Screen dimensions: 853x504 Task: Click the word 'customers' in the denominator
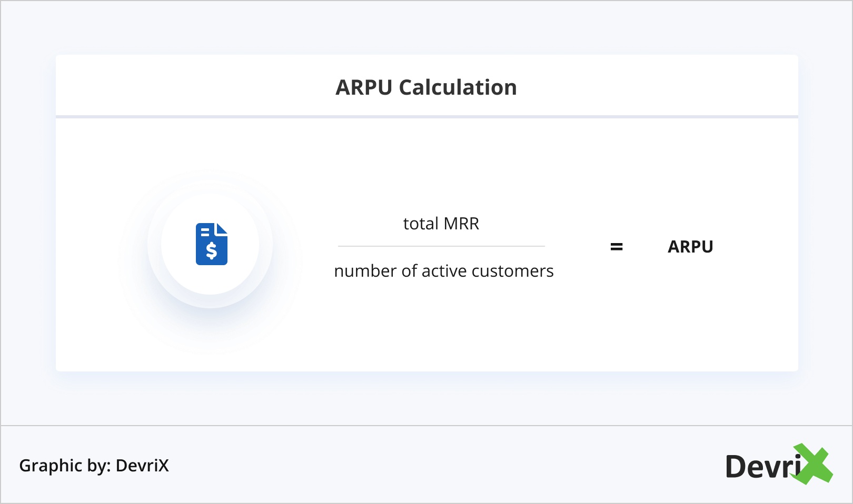512,271
